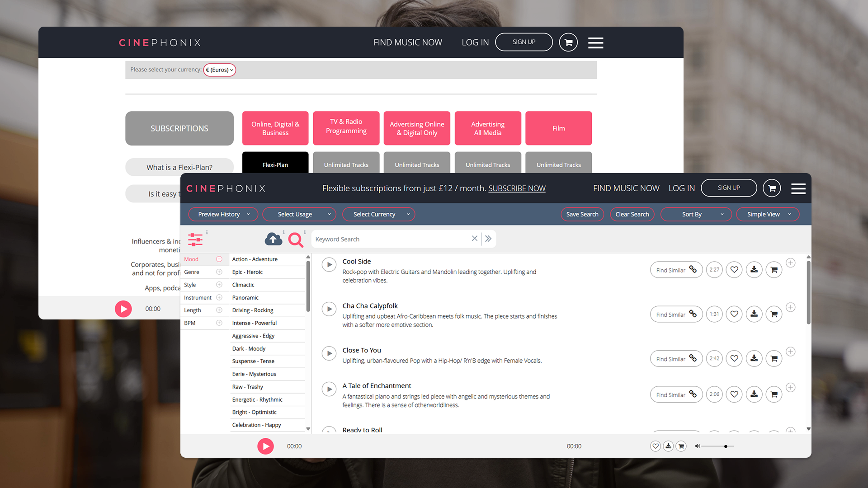Adjust the volume slider in player bar
This screenshot has height=488, width=868.
pyautogui.click(x=726, y=446)
